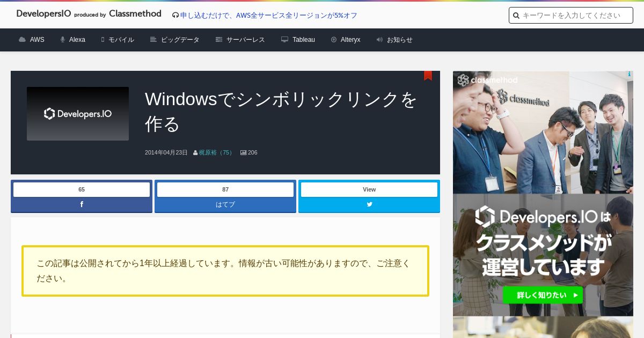644x338 pixels.
Task: Click the yellow outdated-article notice box
Action: point(225,271)
